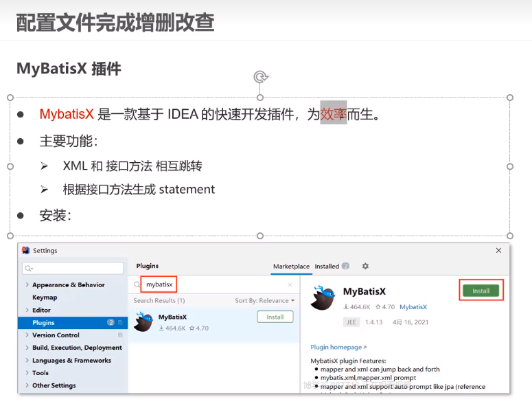This screenshot has height=415, width=532.
Task: Click MyBatisX bird logo in search results
Action: pyautogui.click(x=143, y=322)
